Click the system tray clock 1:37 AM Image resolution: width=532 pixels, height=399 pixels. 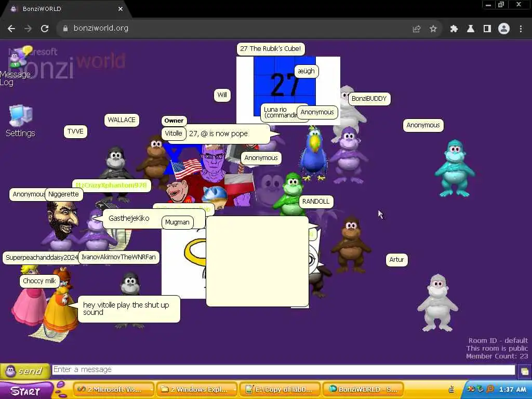512,390
